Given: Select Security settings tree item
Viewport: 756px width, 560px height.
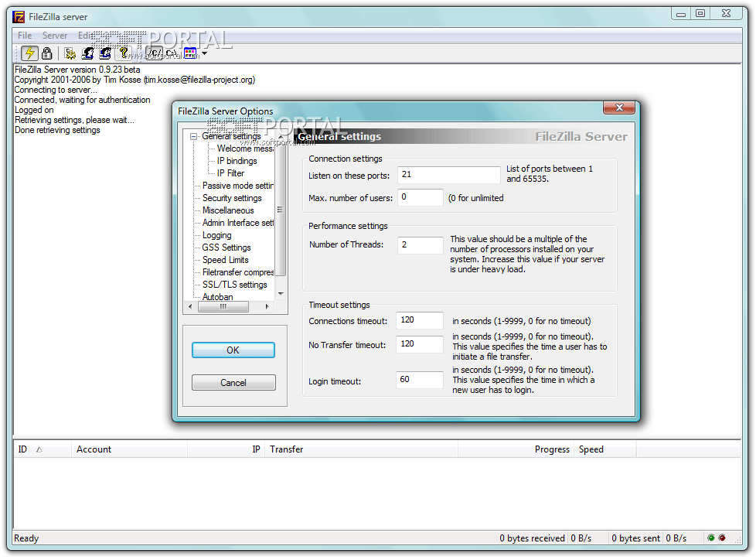Looking at the screenshot, I should pos(232,198).
